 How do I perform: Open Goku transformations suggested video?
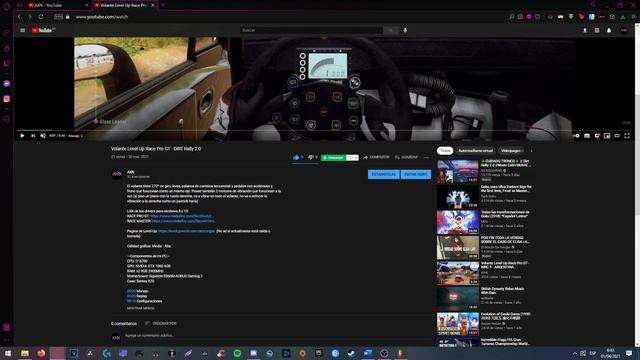coord(484,222)
